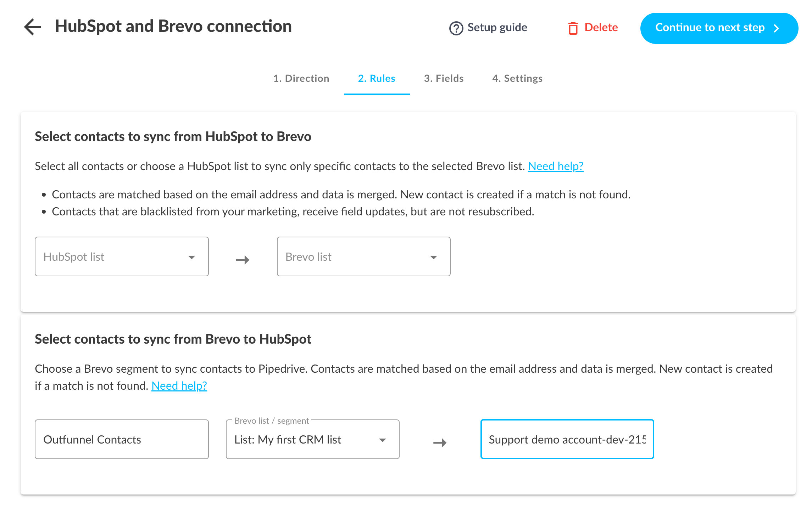This screenshot has height=508, width=812.
Task: Open the HubSpot list dropdown
Action: click(x=122, y=256)
